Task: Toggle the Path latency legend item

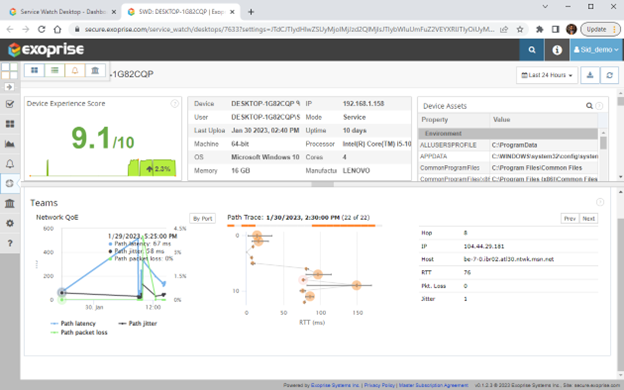Action: 73,324
